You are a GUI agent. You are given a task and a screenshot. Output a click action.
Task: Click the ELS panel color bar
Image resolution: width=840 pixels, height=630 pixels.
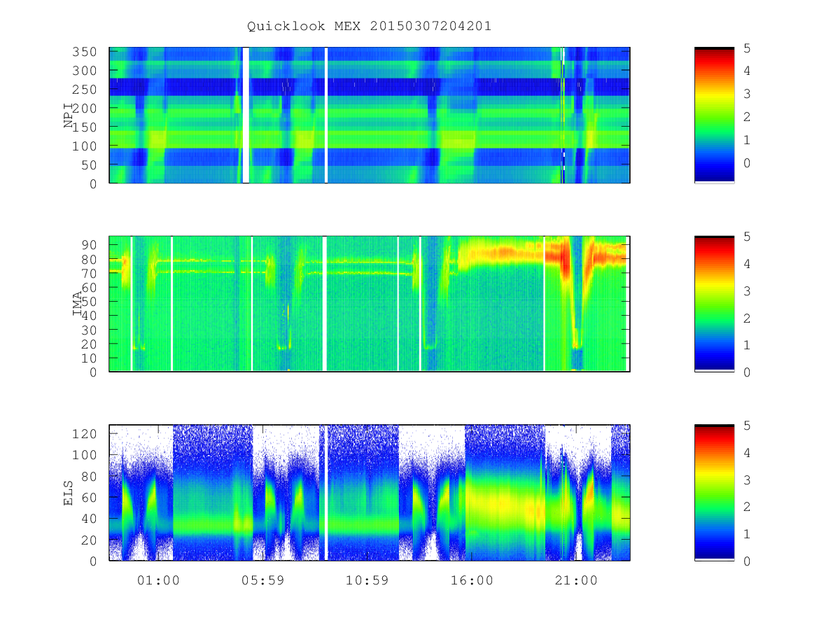(x=714, y=493)
